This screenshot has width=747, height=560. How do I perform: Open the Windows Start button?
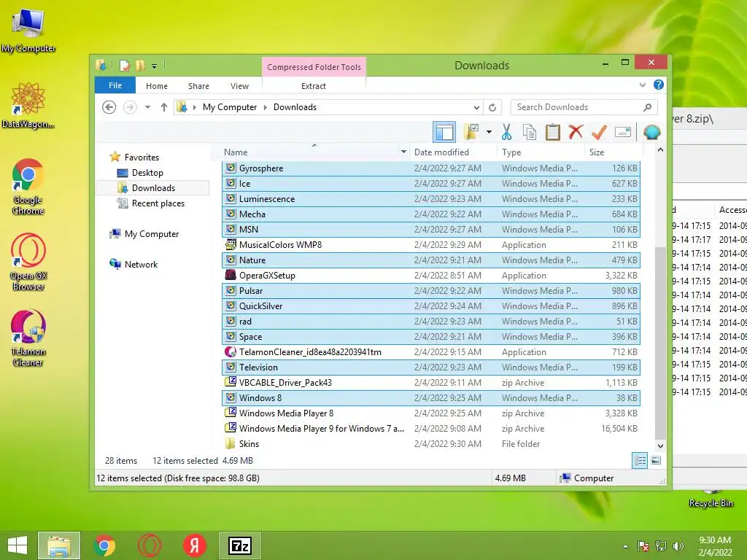[x=18, y=545]
